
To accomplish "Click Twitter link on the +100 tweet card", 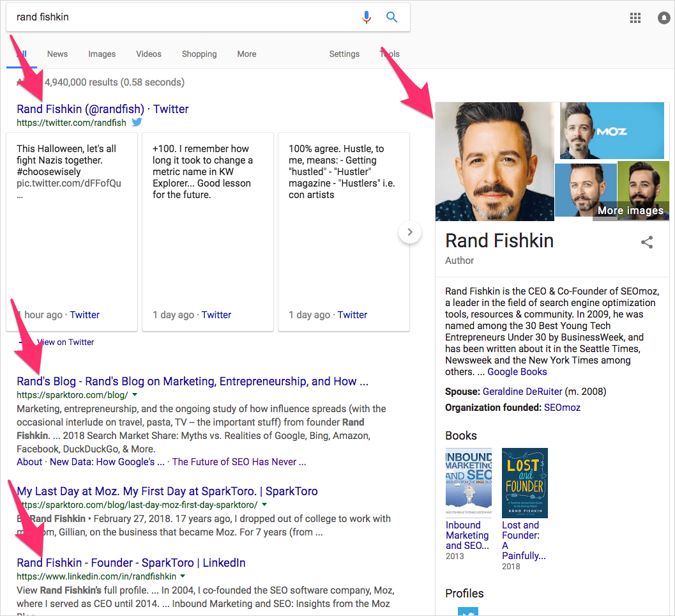I will pyautogui.click(x=216, y=315).
